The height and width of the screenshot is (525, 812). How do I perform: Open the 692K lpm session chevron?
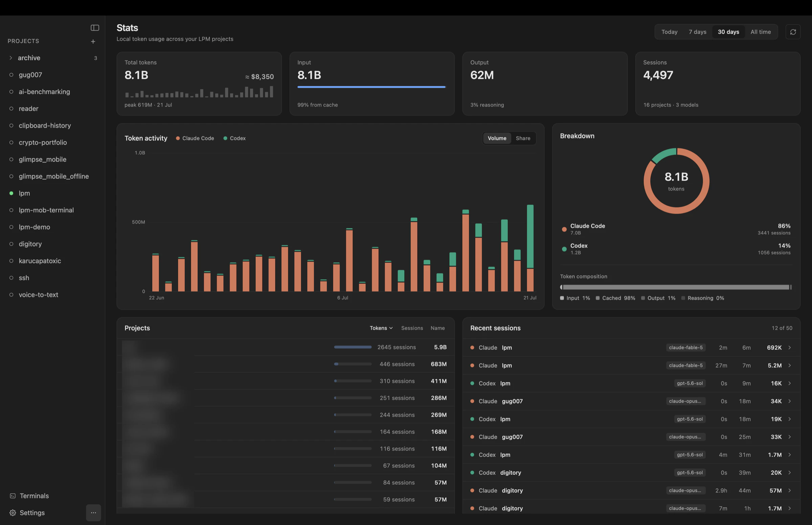790,347
